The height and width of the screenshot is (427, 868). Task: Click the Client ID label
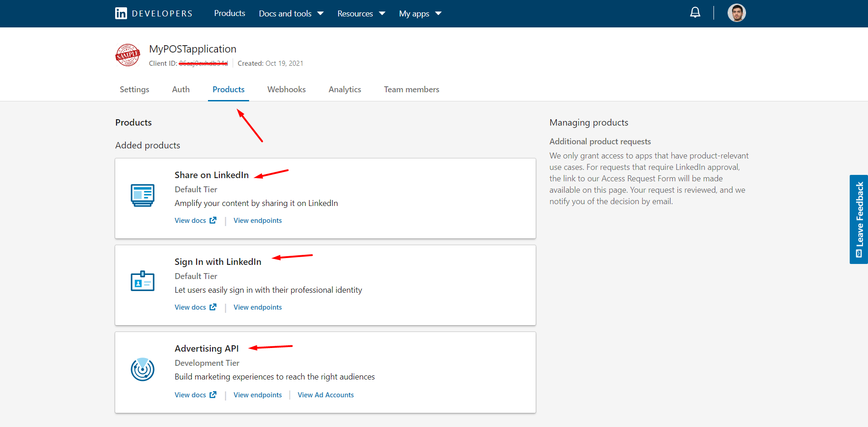point(163,63)
